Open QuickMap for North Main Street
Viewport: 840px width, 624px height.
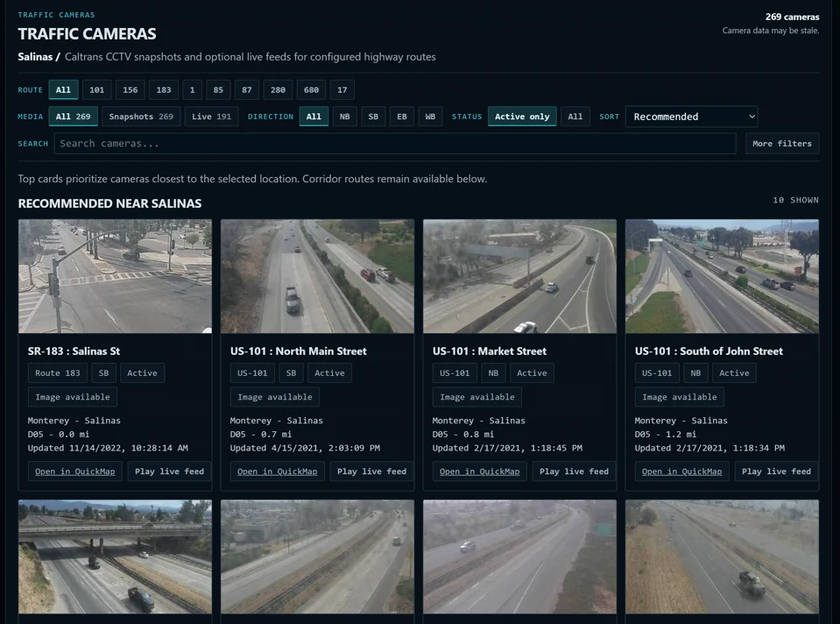point(278,472)
